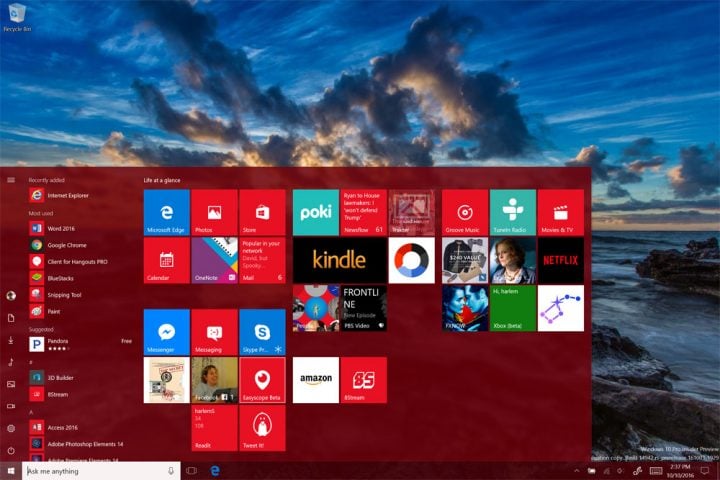Open Documents from Start rail
This screenshot has height=480, width=720.
11,318
